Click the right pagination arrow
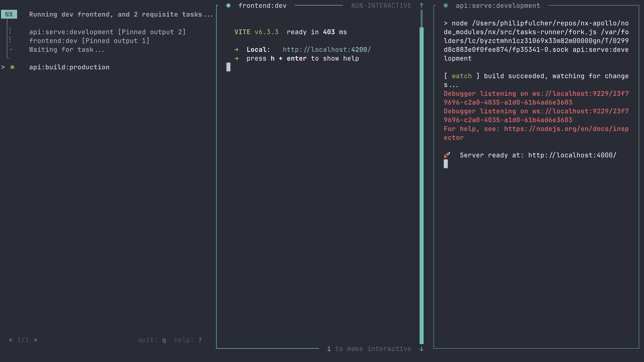644x362 pixels. click(35, 340)
